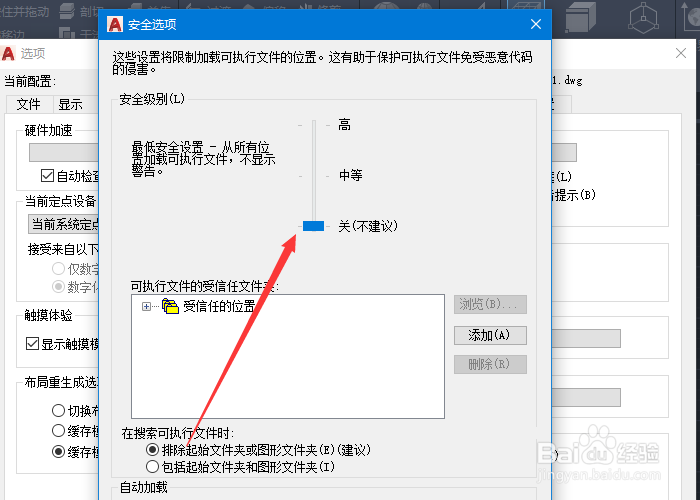700x500 pixels.
Task: Click the 自动加载 group label
Action: click(x=144, y=487)
